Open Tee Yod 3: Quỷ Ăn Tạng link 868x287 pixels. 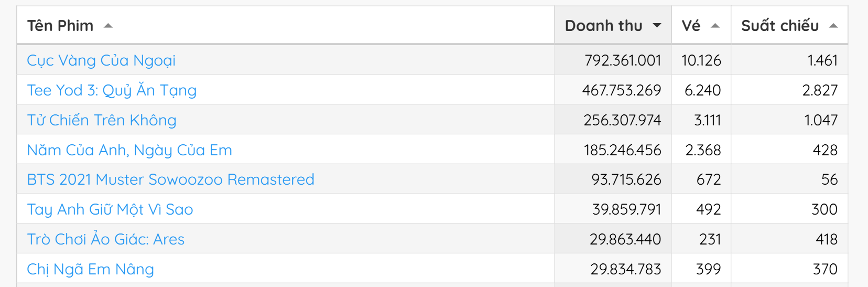point(112,90)
